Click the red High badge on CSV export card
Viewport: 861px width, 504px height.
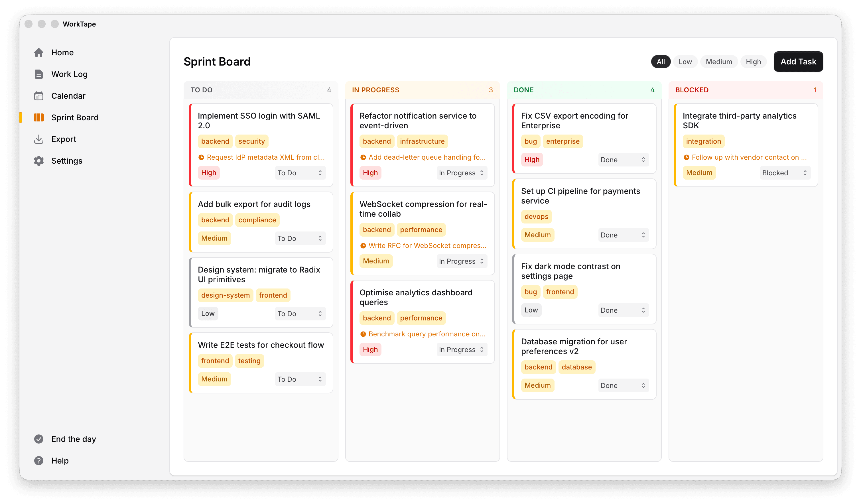coord(532,159)
